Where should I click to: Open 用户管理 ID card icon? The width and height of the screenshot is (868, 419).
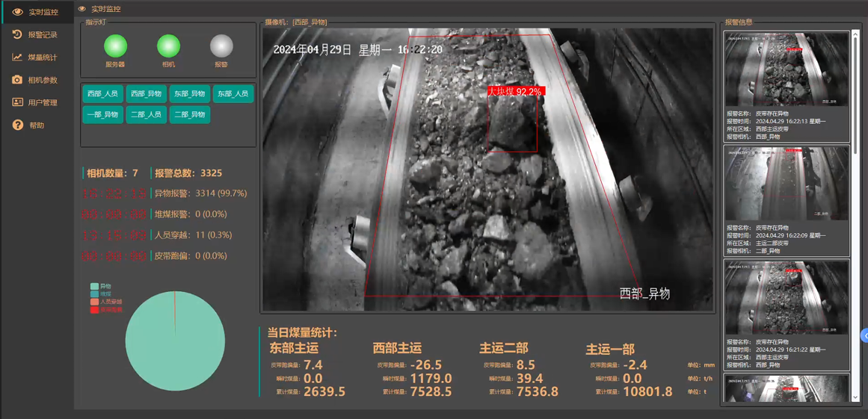(x=17, y=102)
